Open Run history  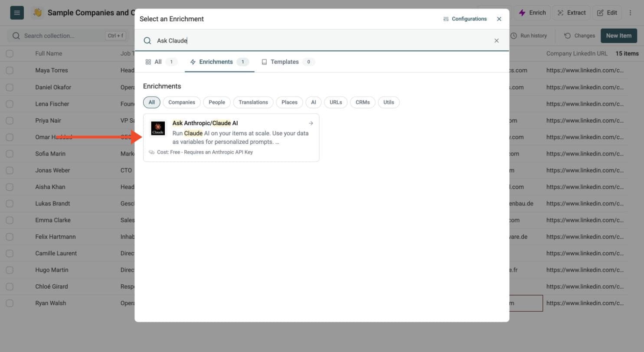tap(529, 36)
